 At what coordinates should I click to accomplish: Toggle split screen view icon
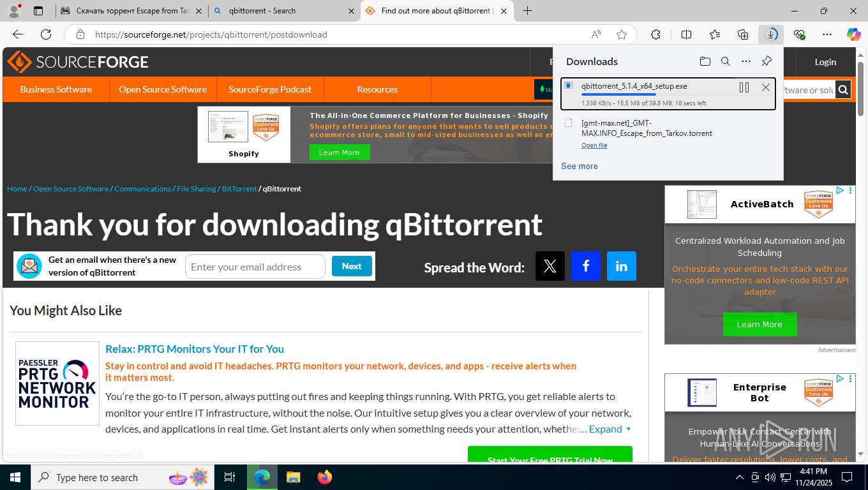[686, 34]
